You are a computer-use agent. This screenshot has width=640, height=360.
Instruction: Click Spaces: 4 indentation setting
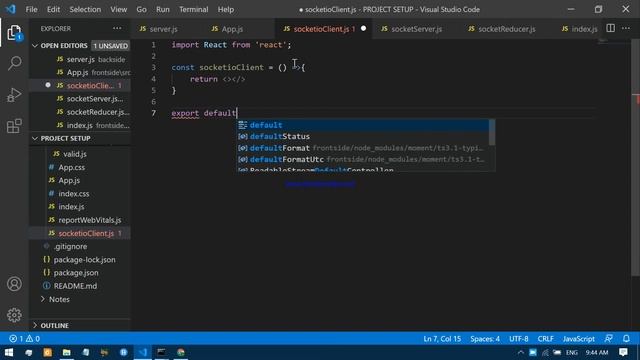click(485, 338)
